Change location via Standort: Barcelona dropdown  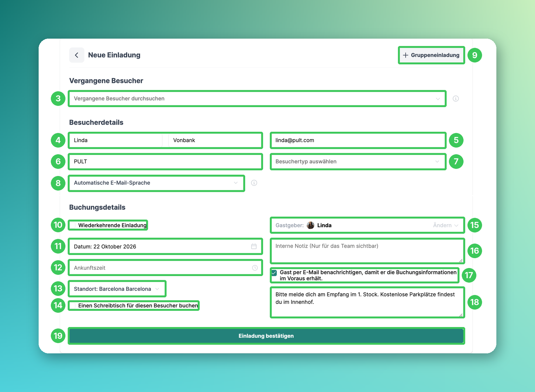coord(117,289)
